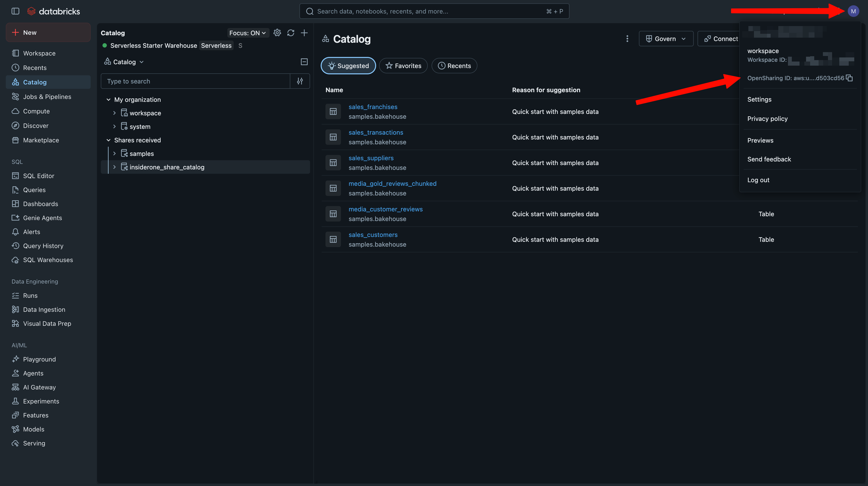
Task: Click the media_customer_reviews table icon
Action: coord(333,214)
